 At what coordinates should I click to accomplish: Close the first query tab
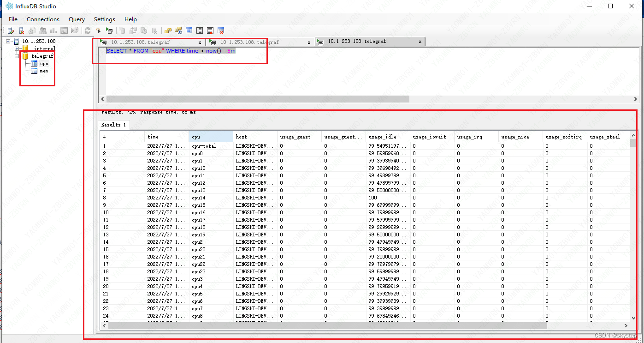(200, 42)
